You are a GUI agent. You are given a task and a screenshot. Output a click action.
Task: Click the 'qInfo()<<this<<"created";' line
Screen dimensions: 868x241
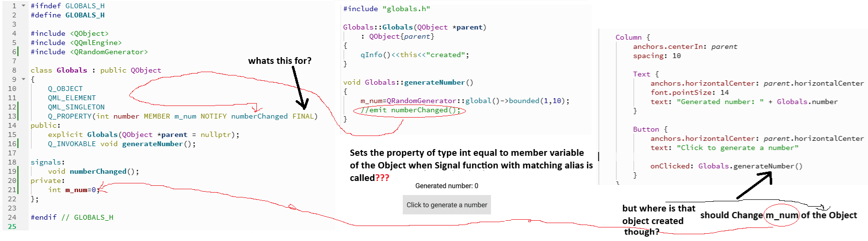tap(415, 55)
